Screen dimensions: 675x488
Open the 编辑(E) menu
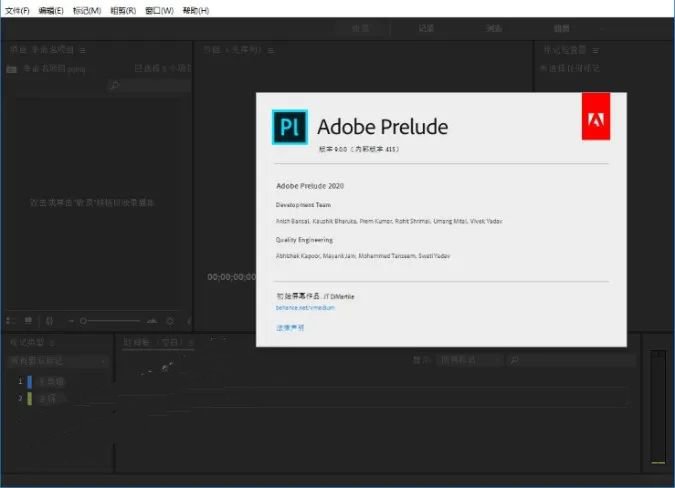coord(51,11)
